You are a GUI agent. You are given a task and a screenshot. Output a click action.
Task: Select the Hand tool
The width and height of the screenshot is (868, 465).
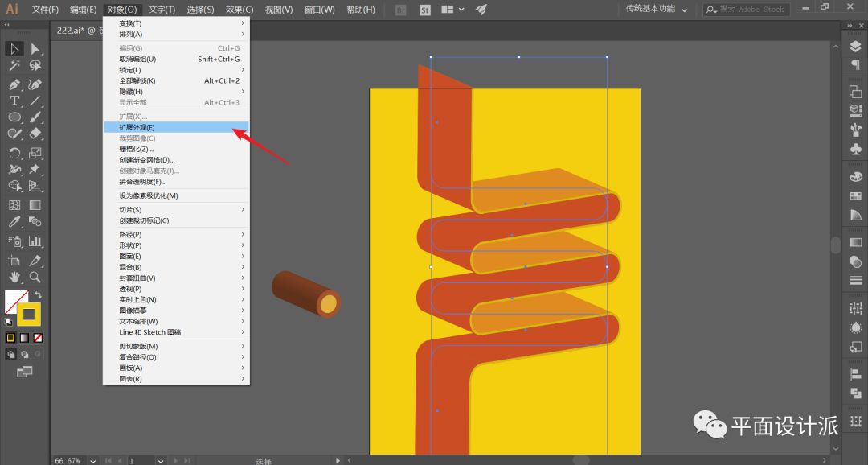coord(14,277)
